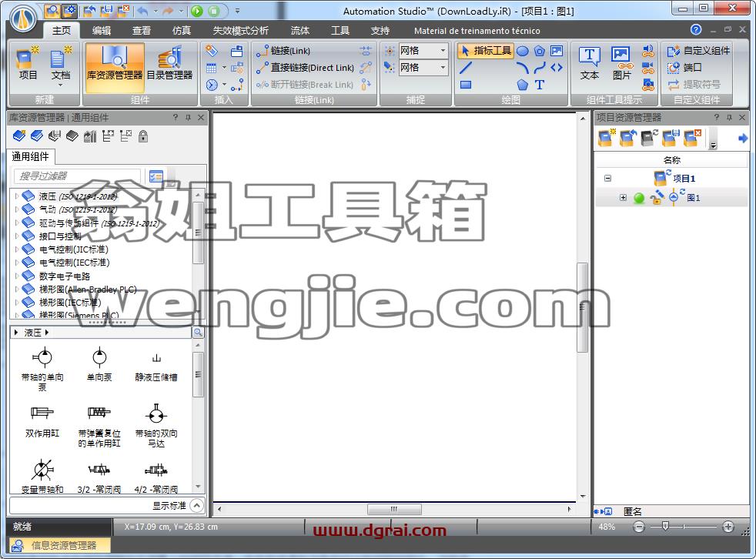
Task: Expand the 电气控制(JIC标准) tree node
Action: (x=17, y=249)
